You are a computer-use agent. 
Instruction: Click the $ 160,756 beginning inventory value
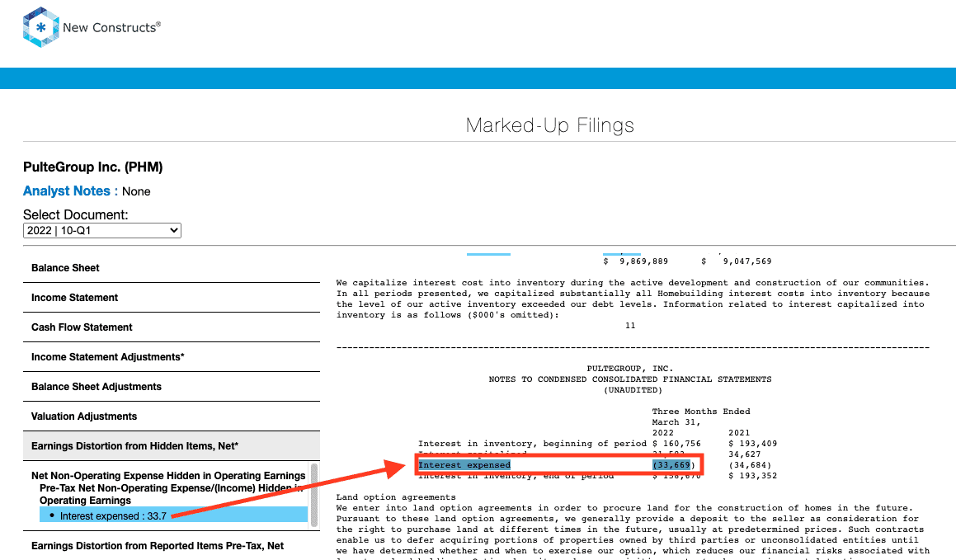676,444
